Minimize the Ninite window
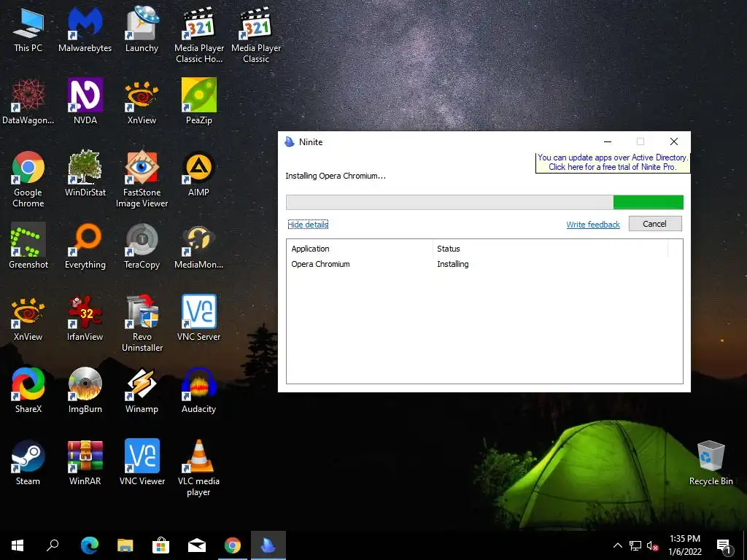 (608, 141)
